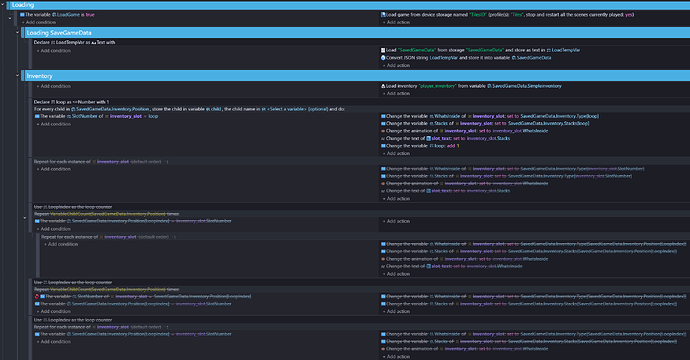Click the Declare LoadTempVar as Text line

click(x=74, y=42)
